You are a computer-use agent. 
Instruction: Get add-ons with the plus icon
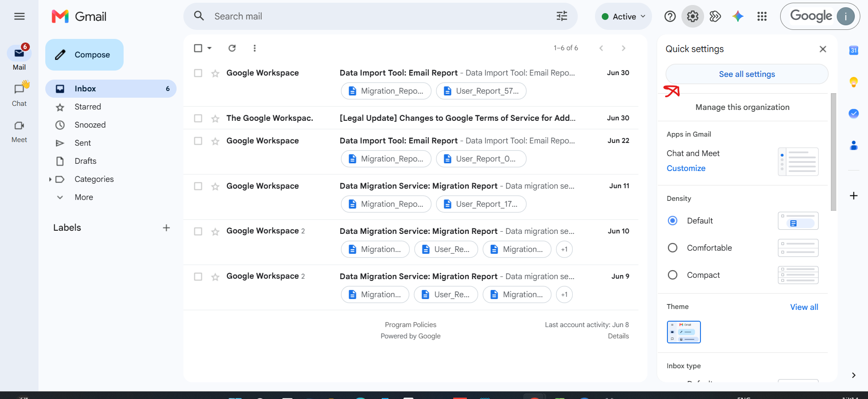pyautogui.click(x=854, y=195)
